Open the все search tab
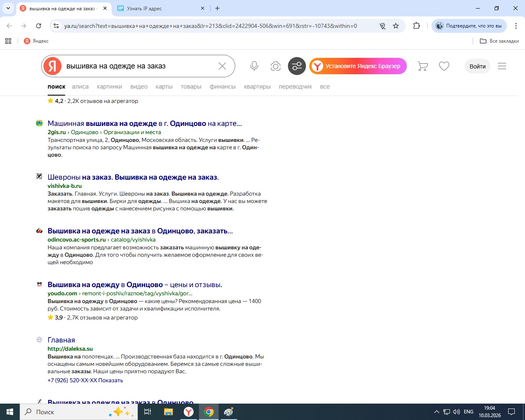This screenshot has width=525, height=420. pyautogui.click(x=325, y=87)
